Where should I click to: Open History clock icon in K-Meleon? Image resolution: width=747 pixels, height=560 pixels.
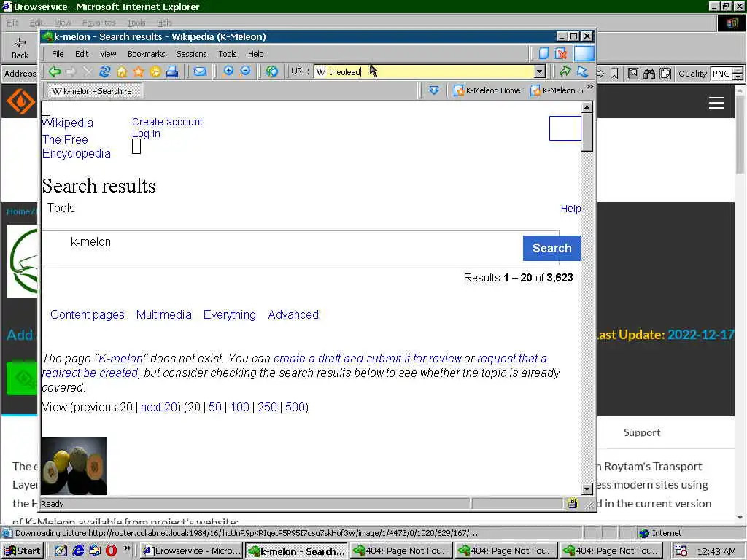155,72
